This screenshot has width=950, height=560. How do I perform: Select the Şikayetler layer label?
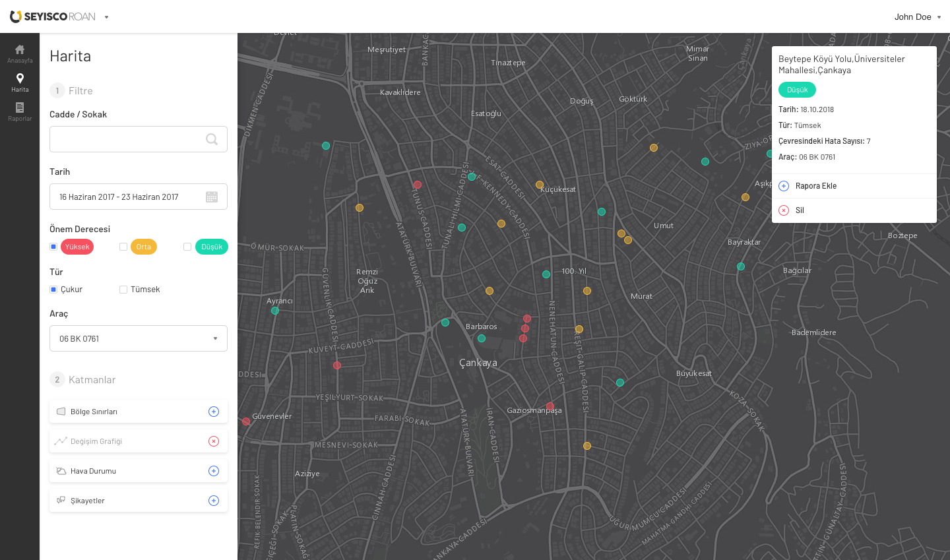[x=88, y=501]
